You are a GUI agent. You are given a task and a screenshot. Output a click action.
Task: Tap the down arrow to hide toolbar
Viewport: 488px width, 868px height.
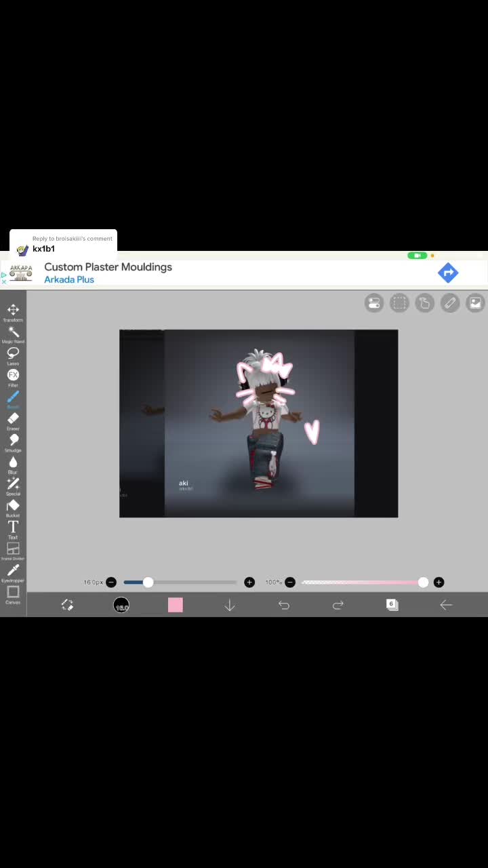230,605
